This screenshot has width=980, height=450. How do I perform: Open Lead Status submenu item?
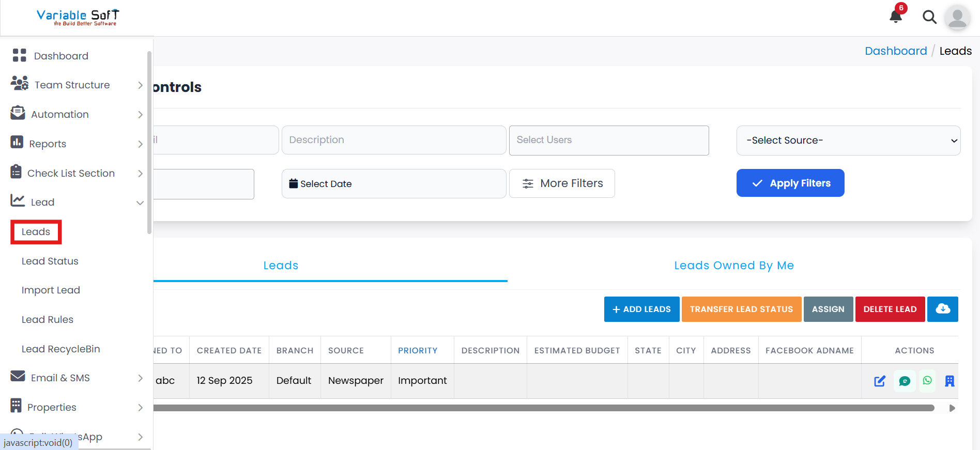point(50,261)
